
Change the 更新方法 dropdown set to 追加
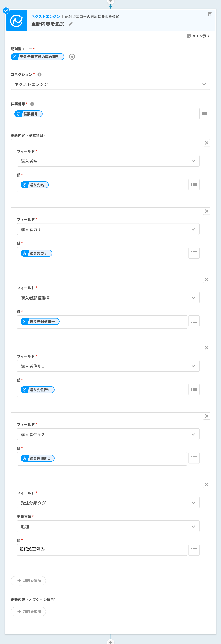[x=108, y=527]
